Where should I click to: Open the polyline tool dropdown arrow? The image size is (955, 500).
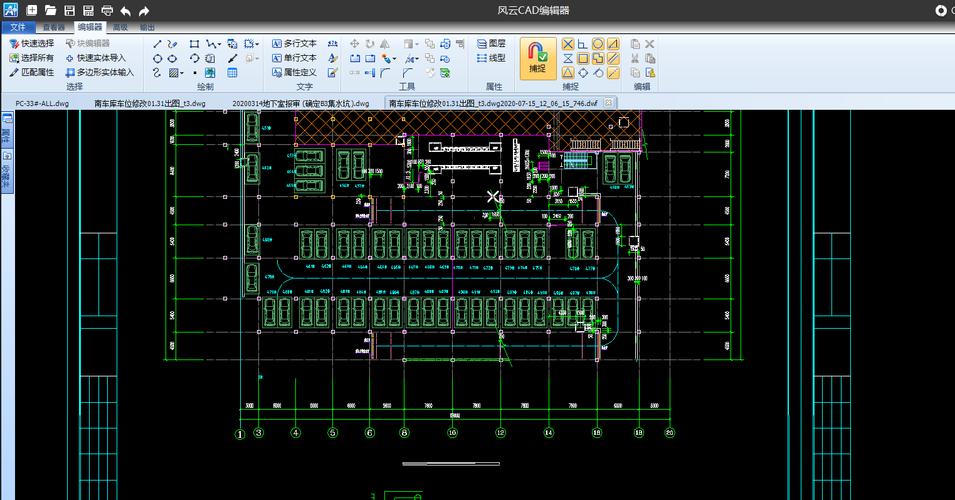(219, 44)
